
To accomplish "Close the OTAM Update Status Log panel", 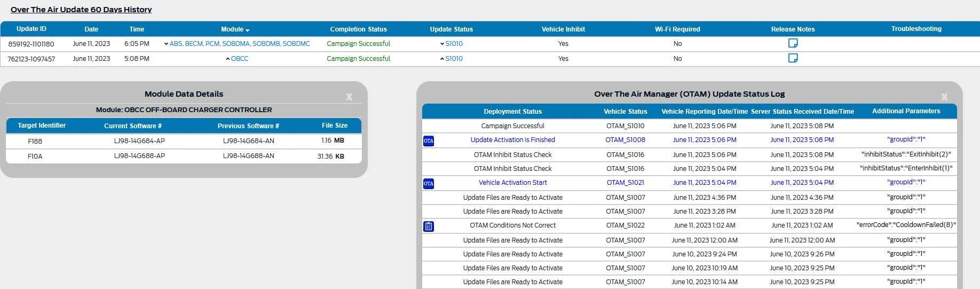I will click(944, 97).
